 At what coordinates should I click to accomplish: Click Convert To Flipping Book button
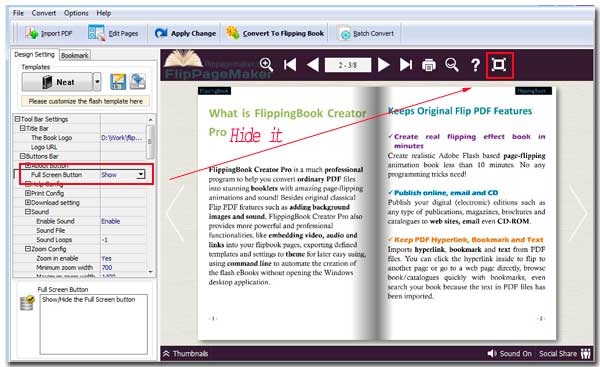pyautogui.click(x=276, y=33)
